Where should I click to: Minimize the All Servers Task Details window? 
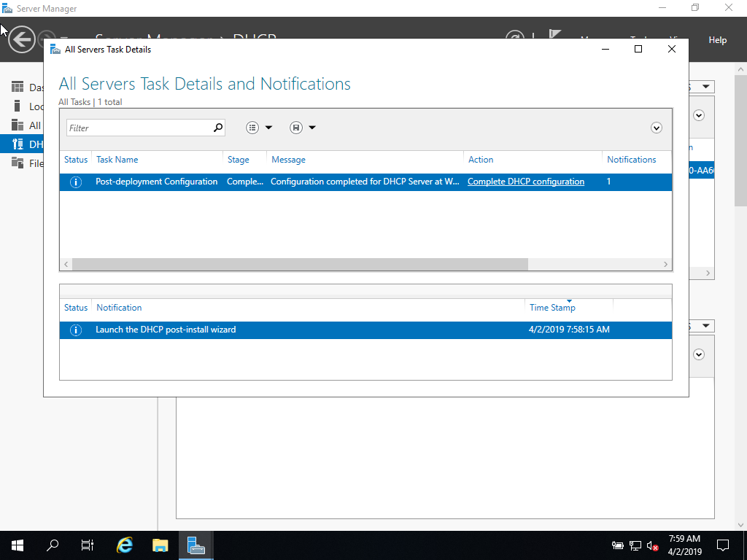[605, 49]
